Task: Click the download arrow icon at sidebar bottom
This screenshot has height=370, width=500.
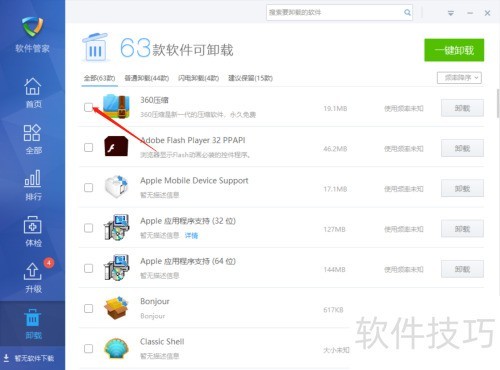Action: click(6, 358)
